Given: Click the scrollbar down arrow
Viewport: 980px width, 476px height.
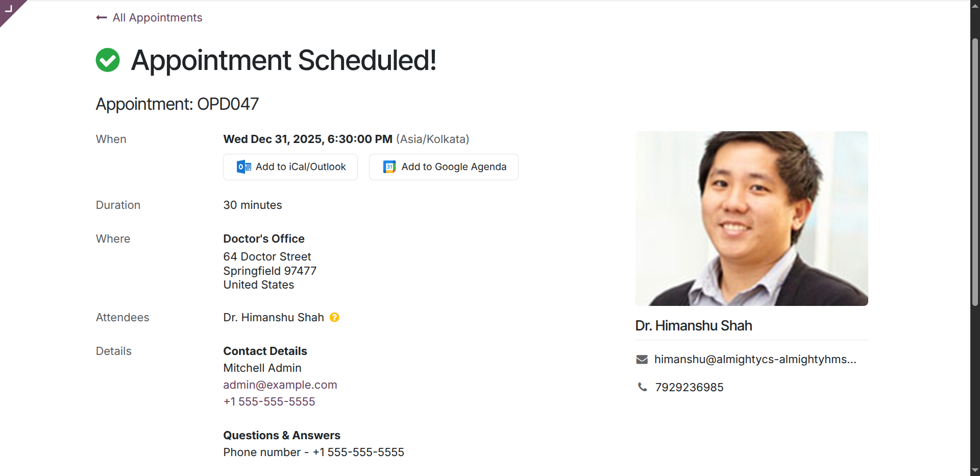Looking at the screenshot, I should point(975,470).
